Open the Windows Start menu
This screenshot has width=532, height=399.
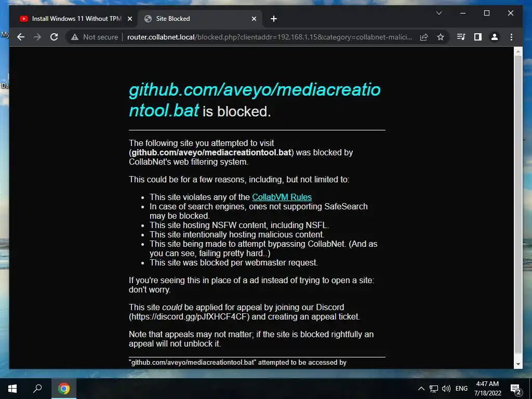click(12, 389)
